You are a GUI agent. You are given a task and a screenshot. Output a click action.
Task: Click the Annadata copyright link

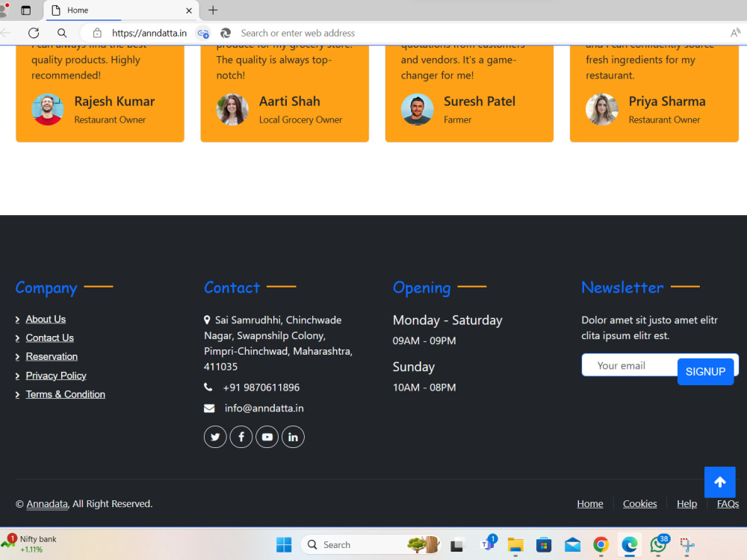coord(46,503)
